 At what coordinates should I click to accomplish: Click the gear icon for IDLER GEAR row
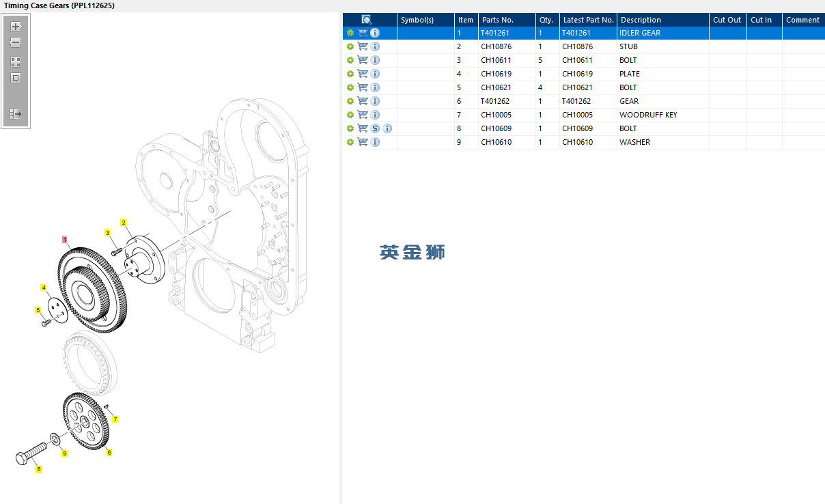pyautogui.click(x=350, y=33)
